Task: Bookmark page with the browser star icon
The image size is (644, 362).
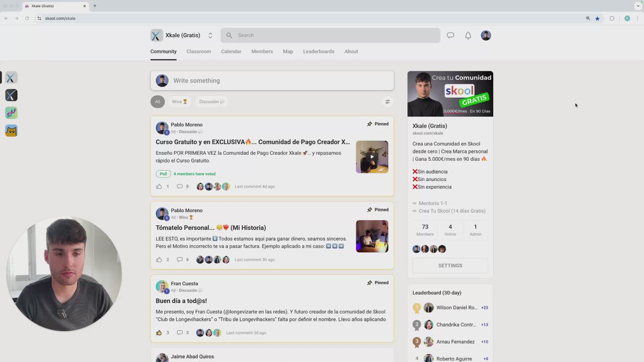Action: (x=597, y=19)
